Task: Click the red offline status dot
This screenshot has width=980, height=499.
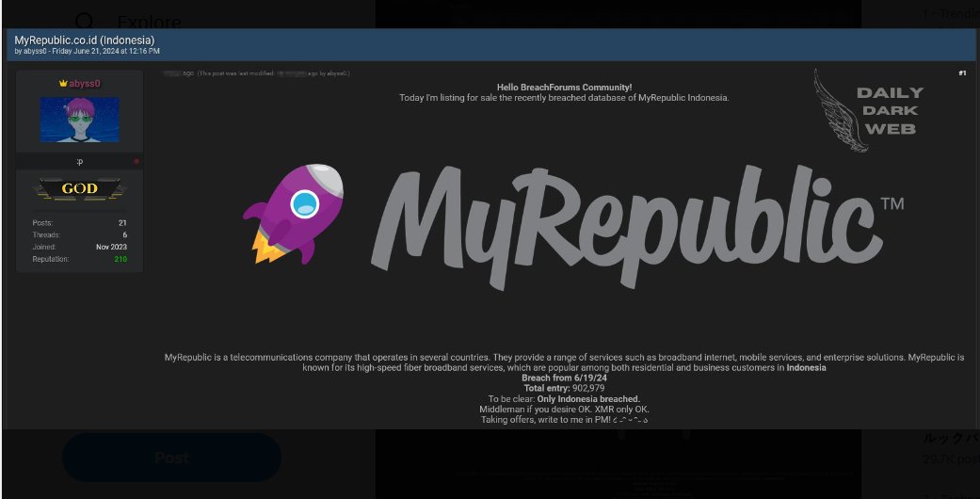Action: (x=137, y=161)
